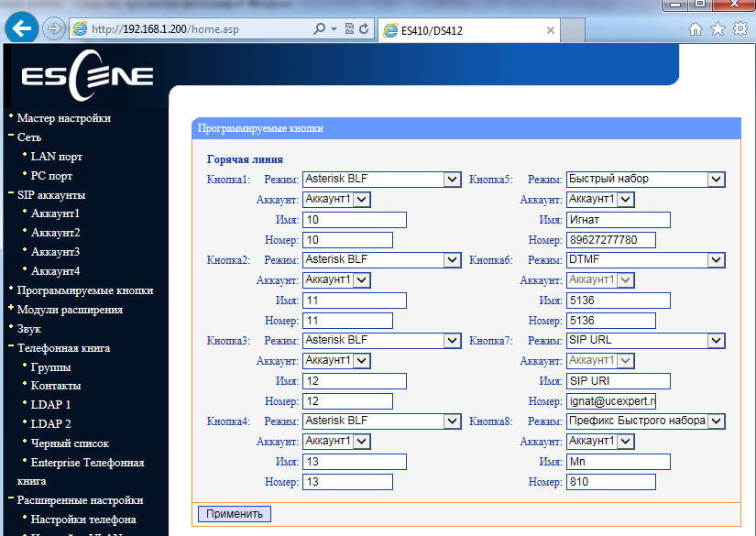Viewport: 756px width, 536px height.
Task: Open LDAP 1 settings
Action: pos(50,405)
